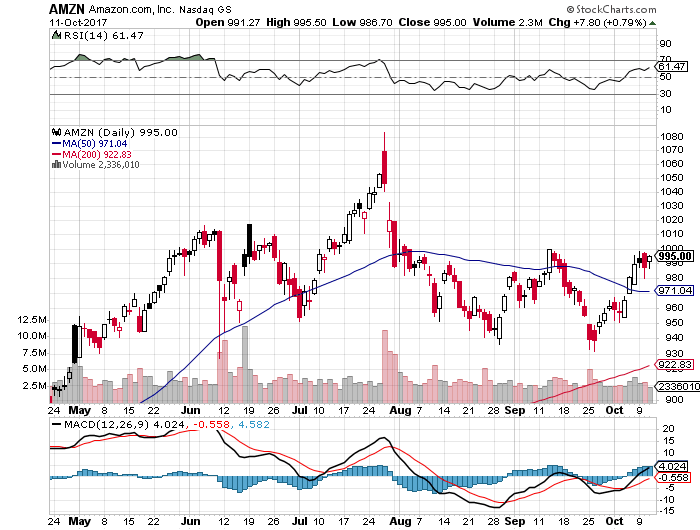This screenshot has height=530, width=700.
Task: Click the 12.5M volume axis label
Action: point(32,320)
